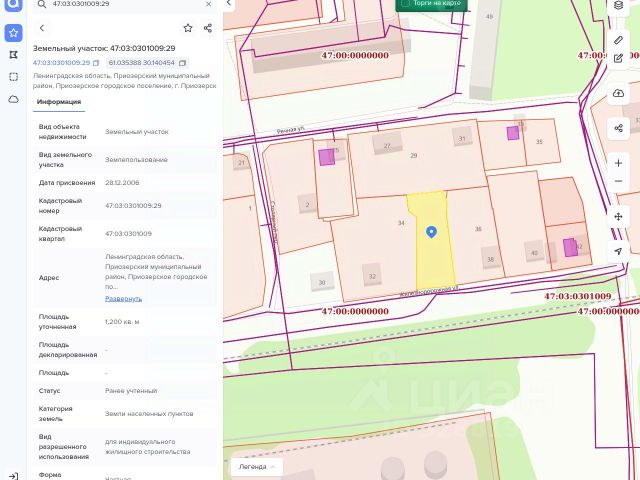Image resolution: width=640 pixels, height=480 pixels.
Task: Click the Землепользование value
Action: pos(136,160)
